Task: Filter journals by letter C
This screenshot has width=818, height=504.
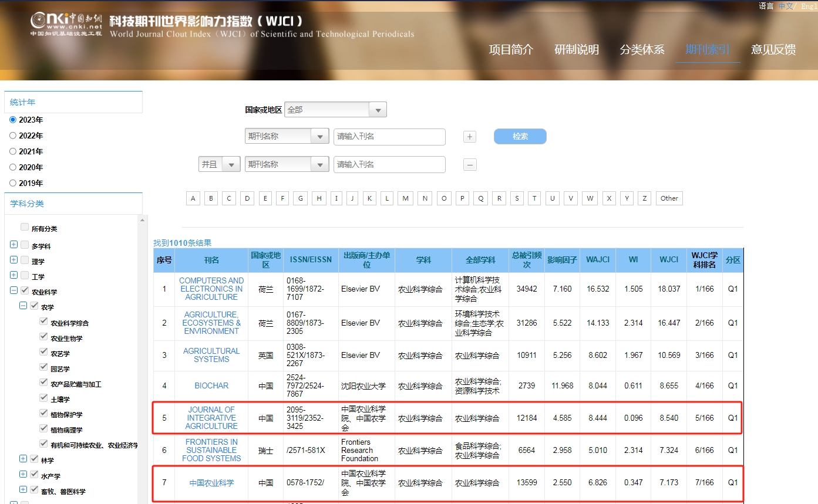Action: point(230,198)
